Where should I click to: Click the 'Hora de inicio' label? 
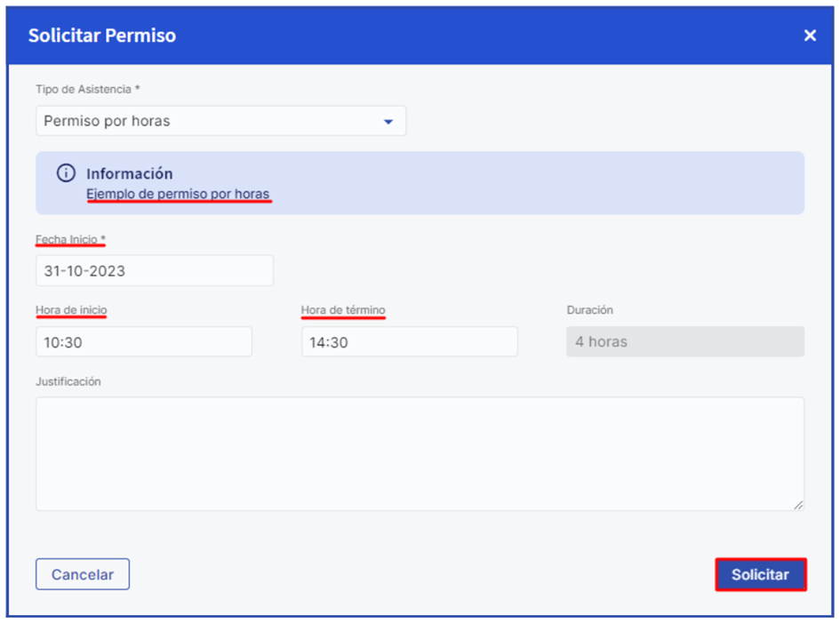tap(71, 310)
